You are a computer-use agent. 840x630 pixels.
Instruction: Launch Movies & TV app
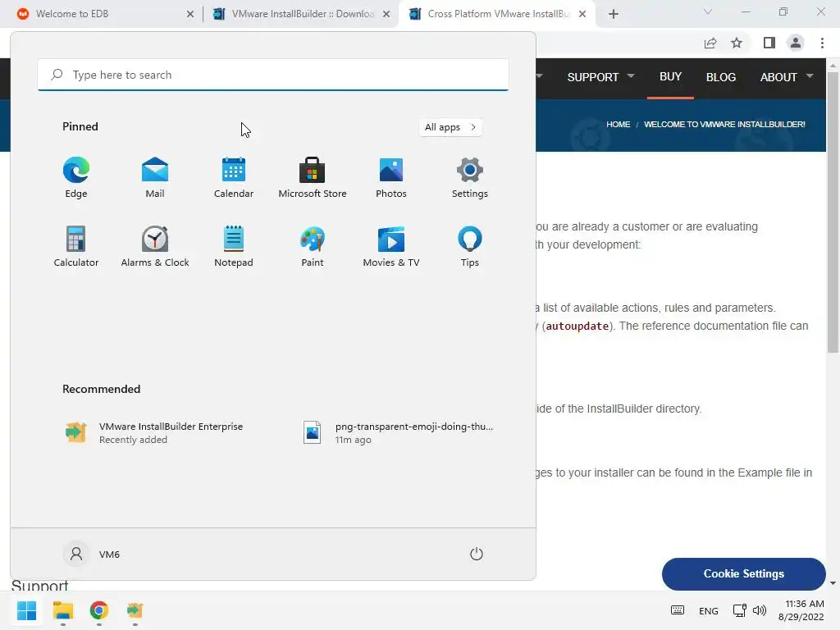tap(391, 246)
